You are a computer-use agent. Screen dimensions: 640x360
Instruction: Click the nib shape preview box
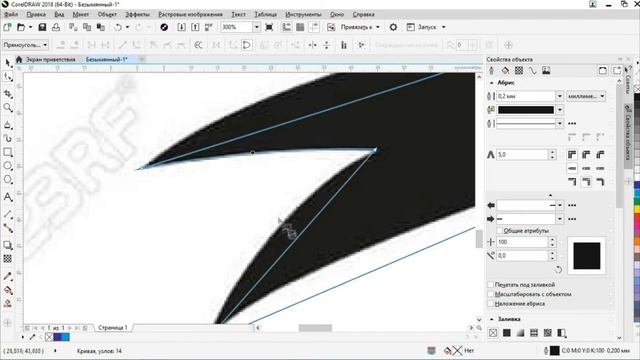click(x=587, y=256)
